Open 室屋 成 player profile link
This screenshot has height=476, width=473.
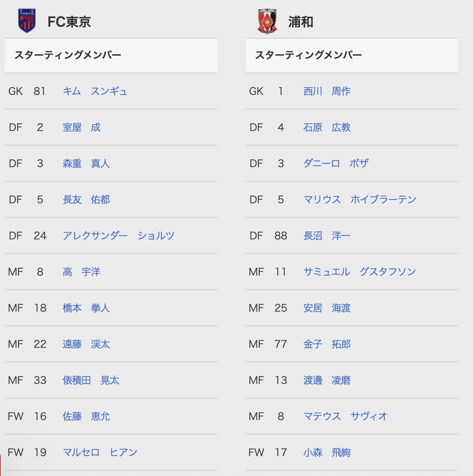(x=82, y=127)
